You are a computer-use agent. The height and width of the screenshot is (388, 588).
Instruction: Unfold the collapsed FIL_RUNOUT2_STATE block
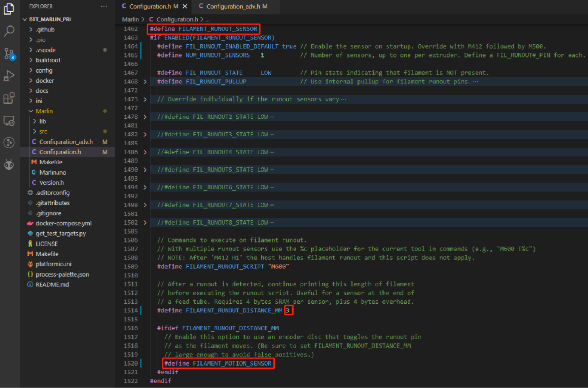click(x=145, y=117)
